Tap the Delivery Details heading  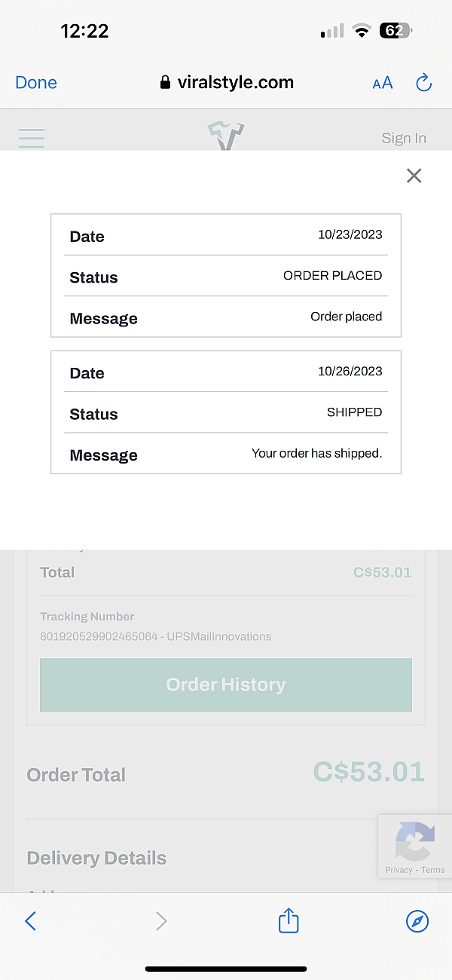[96, 858]
